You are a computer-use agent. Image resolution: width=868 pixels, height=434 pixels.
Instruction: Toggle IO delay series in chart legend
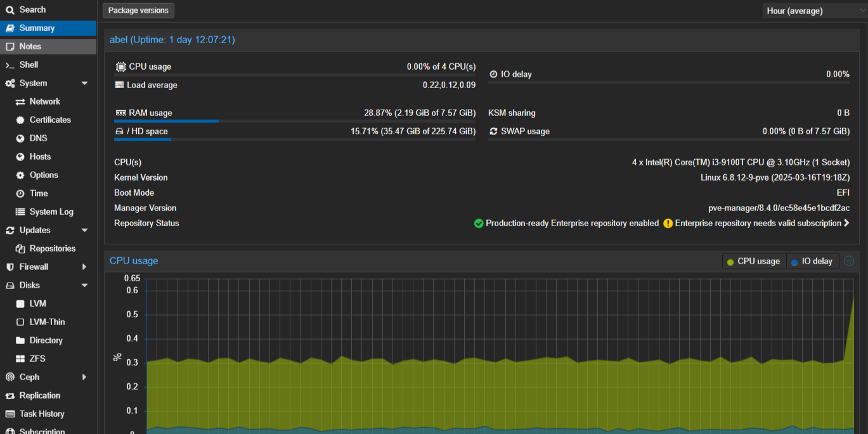[812, 261]
